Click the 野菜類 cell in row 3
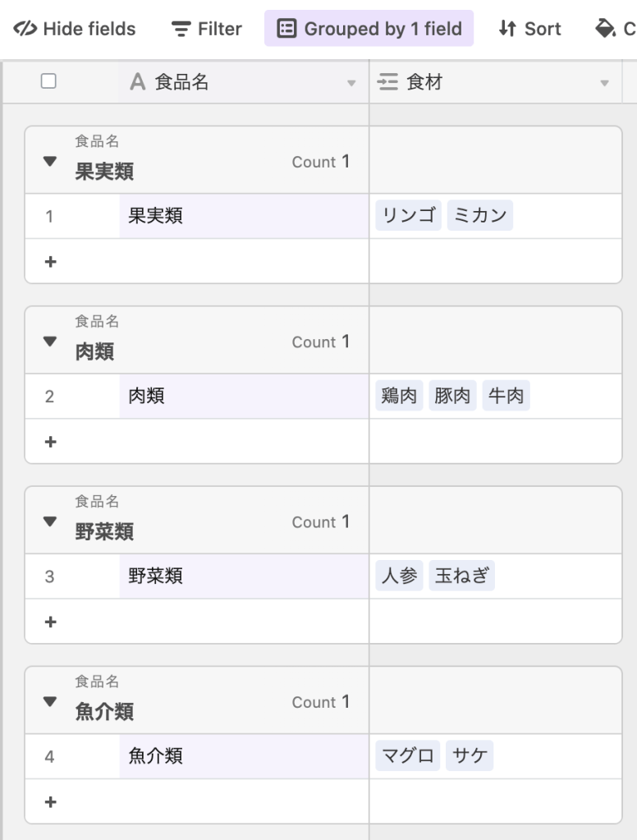 coord(244,576)
